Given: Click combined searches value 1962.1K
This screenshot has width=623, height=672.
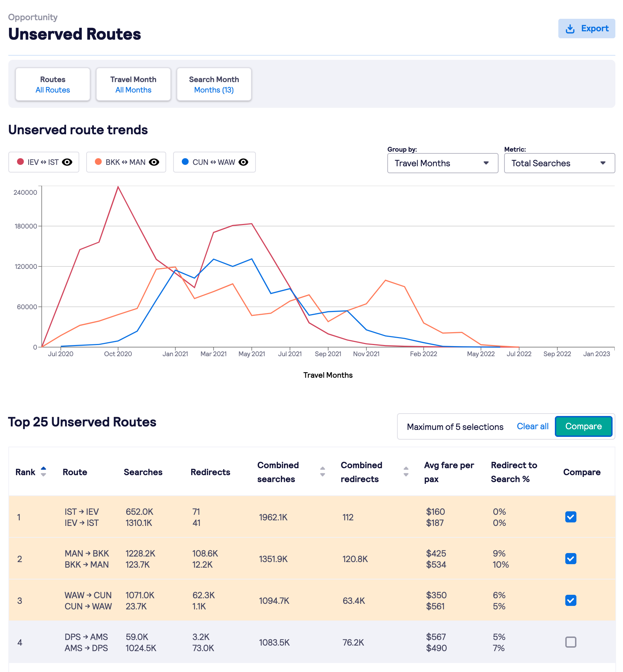Looking at the screenshot, I should [x=273, y=517].
